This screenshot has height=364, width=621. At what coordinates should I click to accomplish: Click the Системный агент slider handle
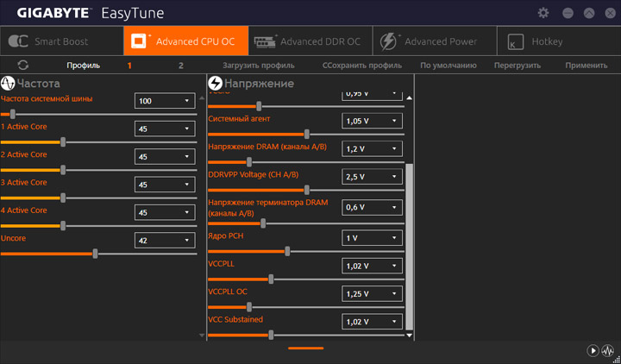click(306, 135)
